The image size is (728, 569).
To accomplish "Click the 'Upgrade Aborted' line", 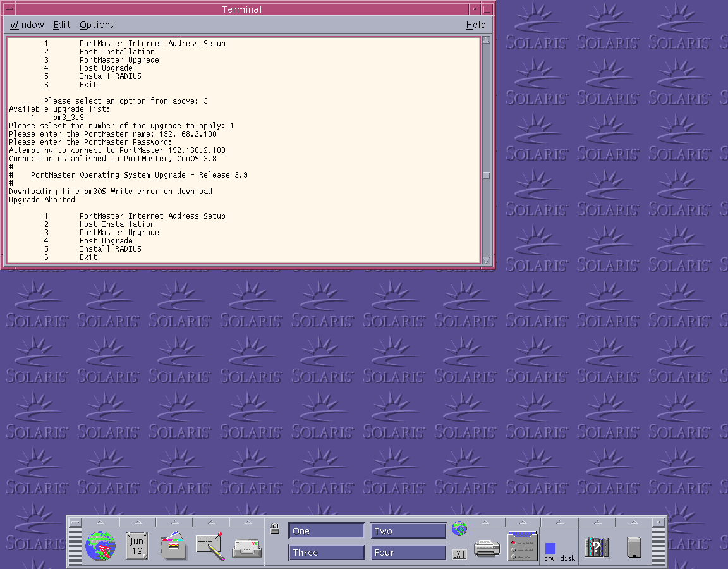I will [x=42, y=200].
